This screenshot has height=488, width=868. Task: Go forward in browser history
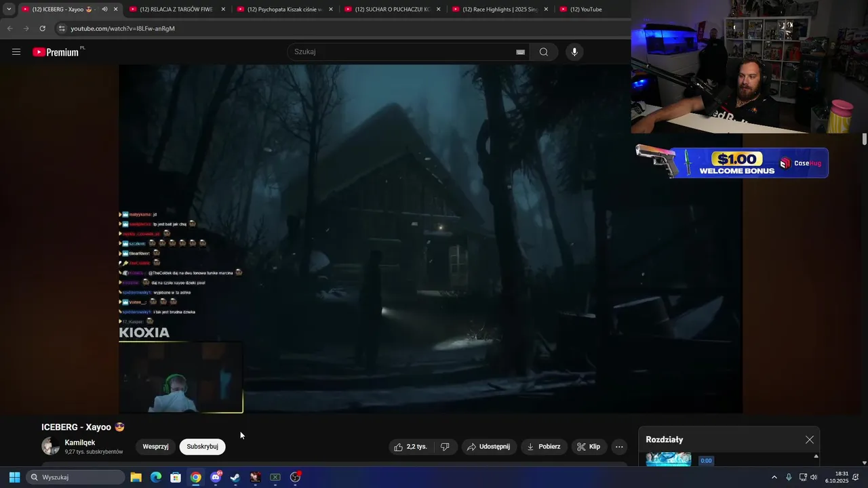(x=26, y=28)
